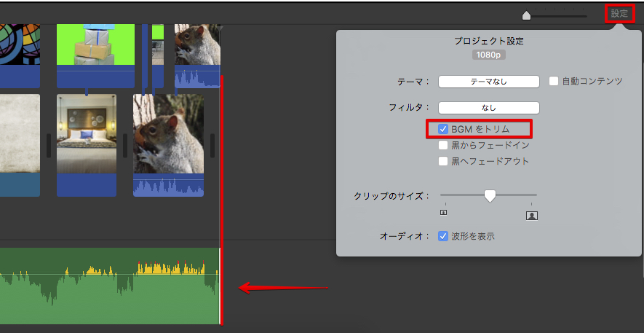Toggle the 自動コンテンツ checkbox
Screen dimensions: 644x333
554,81
